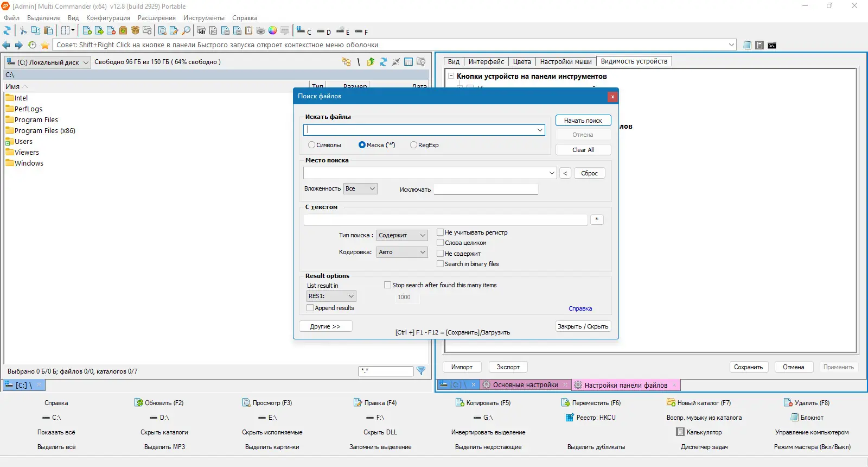The image size is (868, 467).
Task: Enable Не учитывать регистр checkbox
Action: pos(441,232)
